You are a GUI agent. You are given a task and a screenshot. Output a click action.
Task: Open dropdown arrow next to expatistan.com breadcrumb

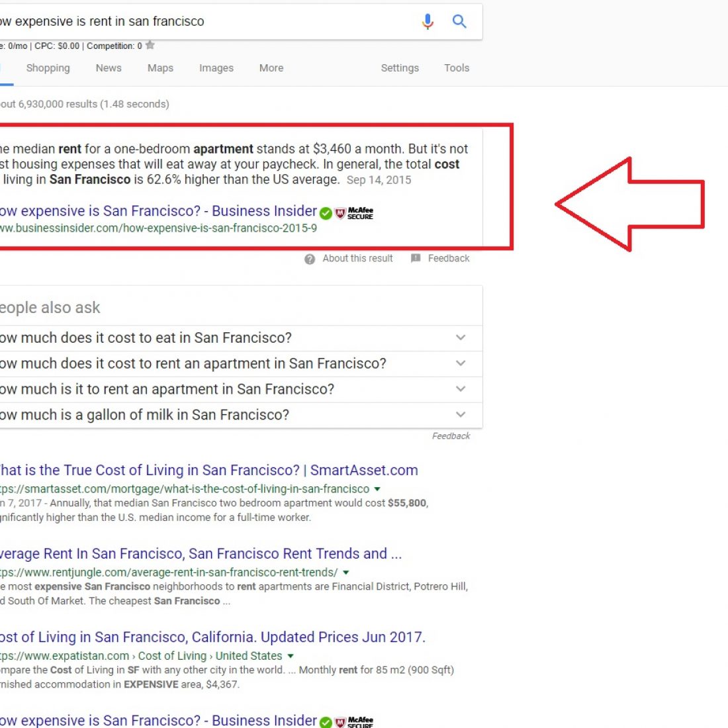click(291, 656)
